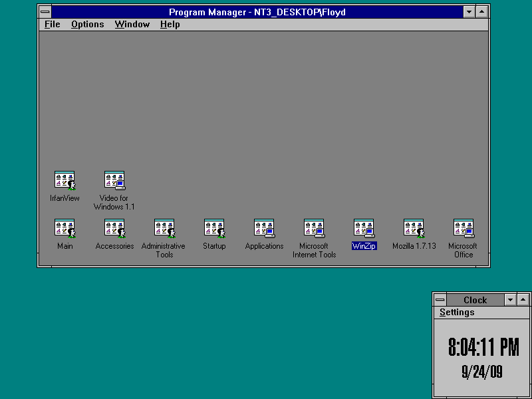
Task: Select the Microsoft Internet Tools group icon
Action: 314,228
